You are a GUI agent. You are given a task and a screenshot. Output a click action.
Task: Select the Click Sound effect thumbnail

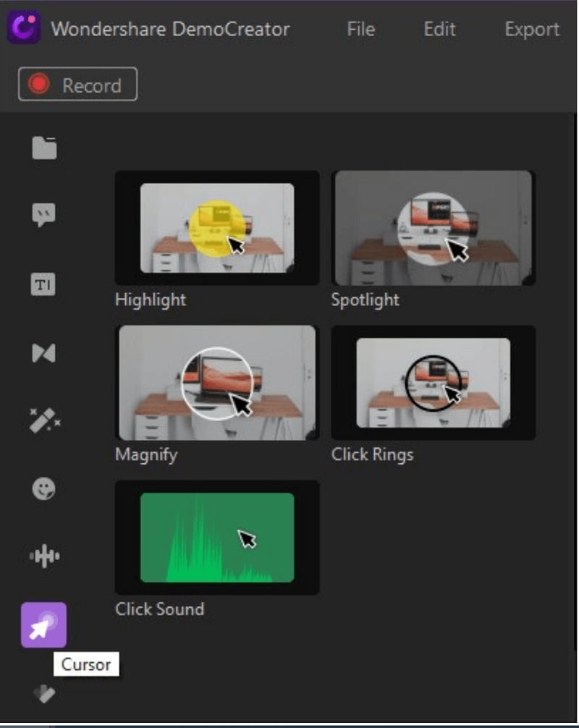tap(217, 537)
